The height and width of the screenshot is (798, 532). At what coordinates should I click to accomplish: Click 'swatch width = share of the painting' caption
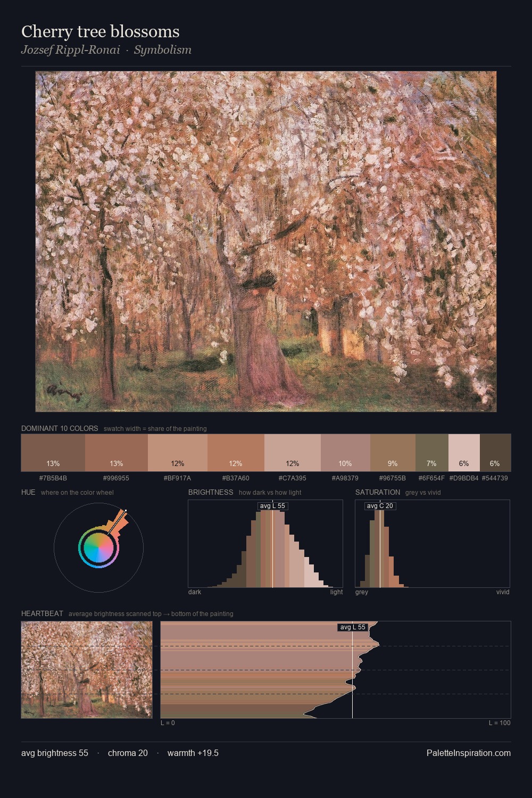(x=155, y=429)
